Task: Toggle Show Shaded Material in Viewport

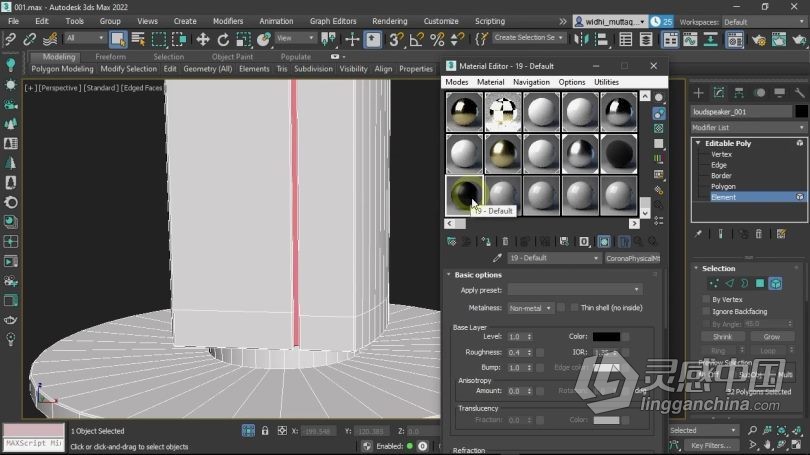Action: point(604,241)
